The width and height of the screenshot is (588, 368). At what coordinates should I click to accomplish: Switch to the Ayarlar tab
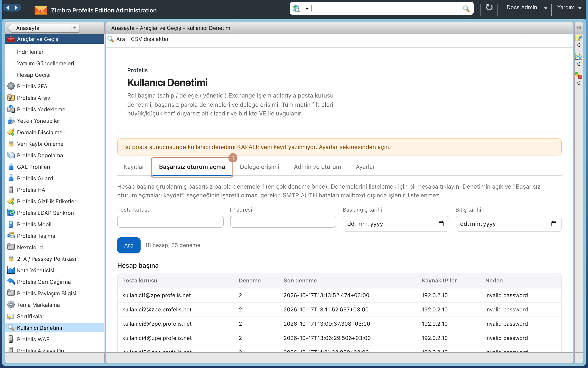click(x=365, y=167)
